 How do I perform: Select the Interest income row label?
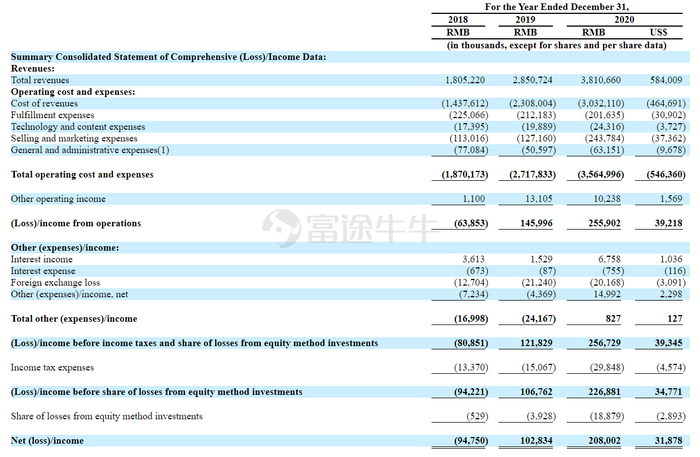pyautogui.click(x=42, y=259)
